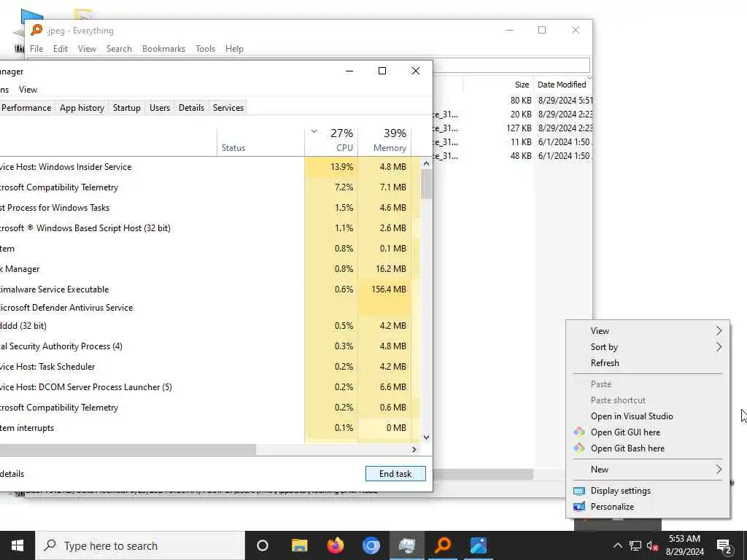
Task: Open Personalize from context menu
Action: [648, 507]
